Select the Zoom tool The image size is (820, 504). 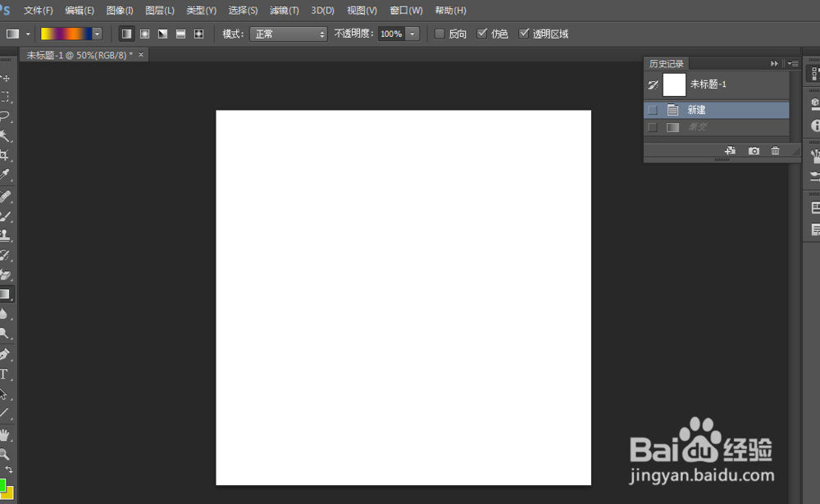tap(5, 454)
